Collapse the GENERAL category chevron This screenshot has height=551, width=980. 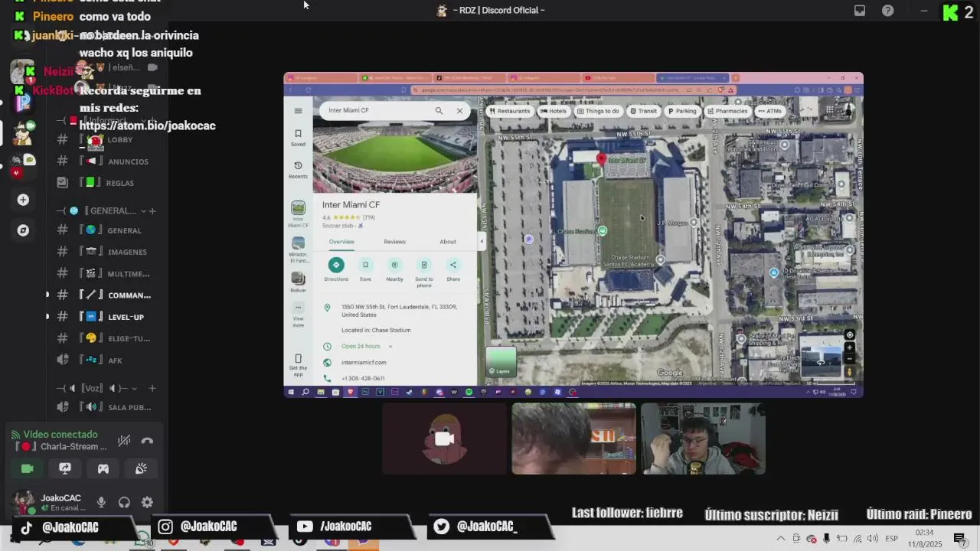click(x=142, y=210)
